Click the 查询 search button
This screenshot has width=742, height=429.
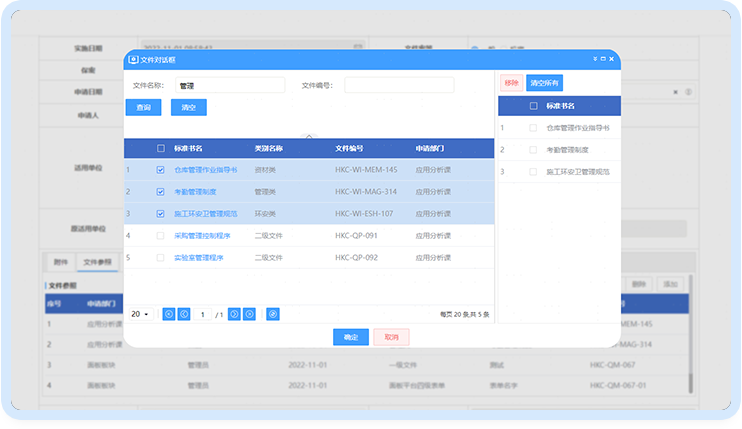coord(143,107)
